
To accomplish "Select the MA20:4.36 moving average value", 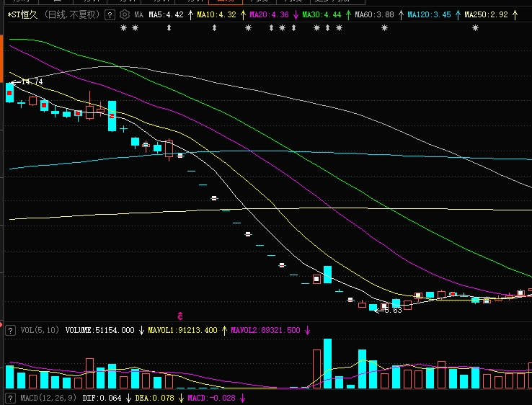I will pos(269,15).
